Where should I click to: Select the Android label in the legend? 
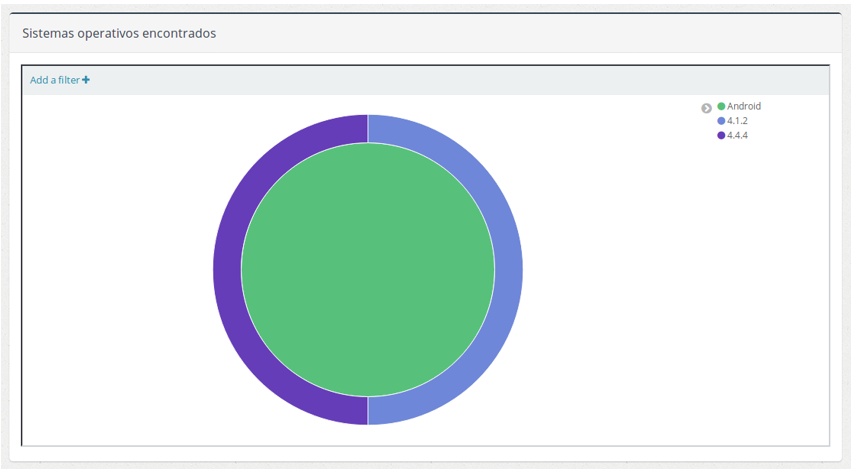coord(744,106)
